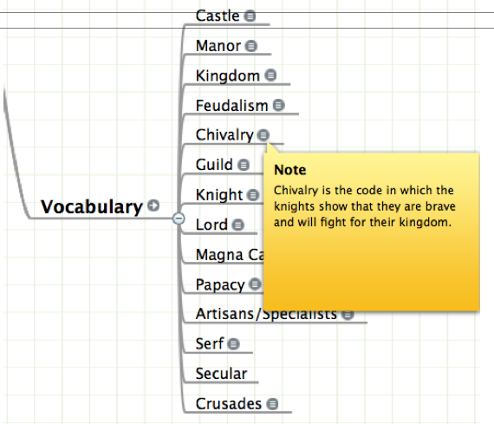Show the note for Crusades
Image resolution: width=494 pixels, height=424 pixels.
[x=272, y=404]
